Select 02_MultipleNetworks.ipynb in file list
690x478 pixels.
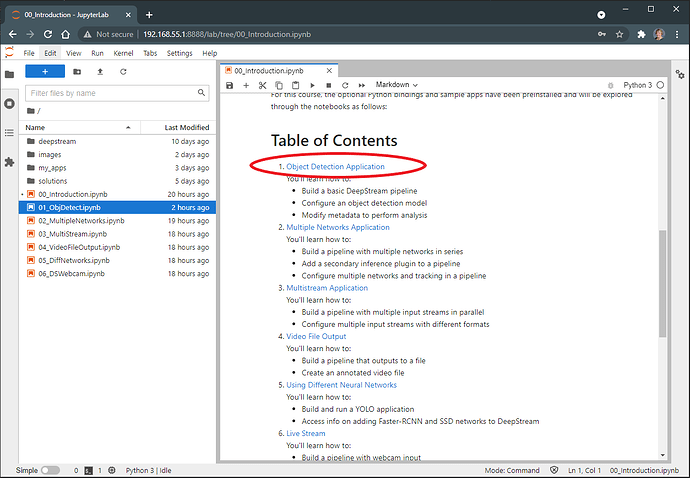tap(81, 220)
